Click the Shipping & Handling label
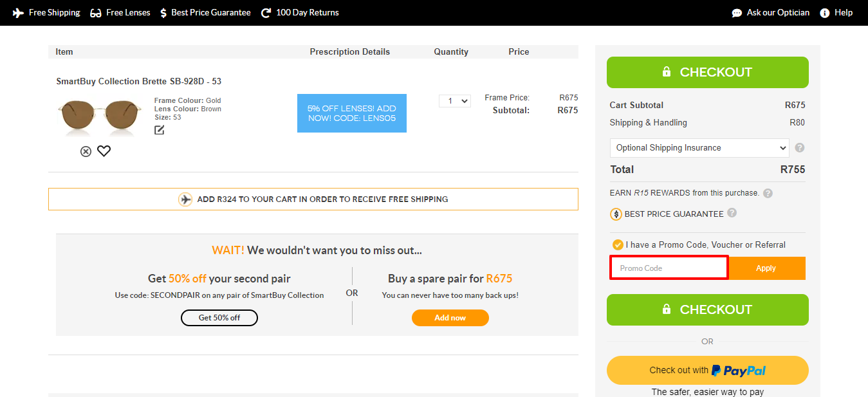Screen dimensions: 868x397 point(649,122)
